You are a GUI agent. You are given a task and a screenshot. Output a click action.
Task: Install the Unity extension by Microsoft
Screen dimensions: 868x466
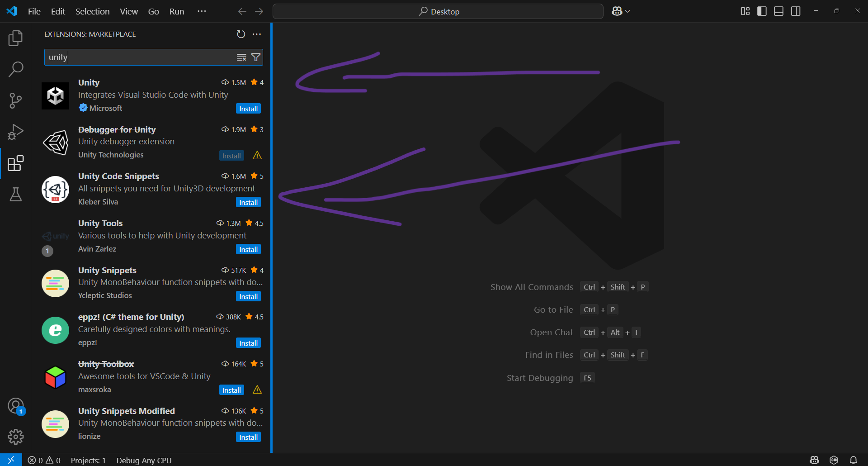(x=248, y=109)
